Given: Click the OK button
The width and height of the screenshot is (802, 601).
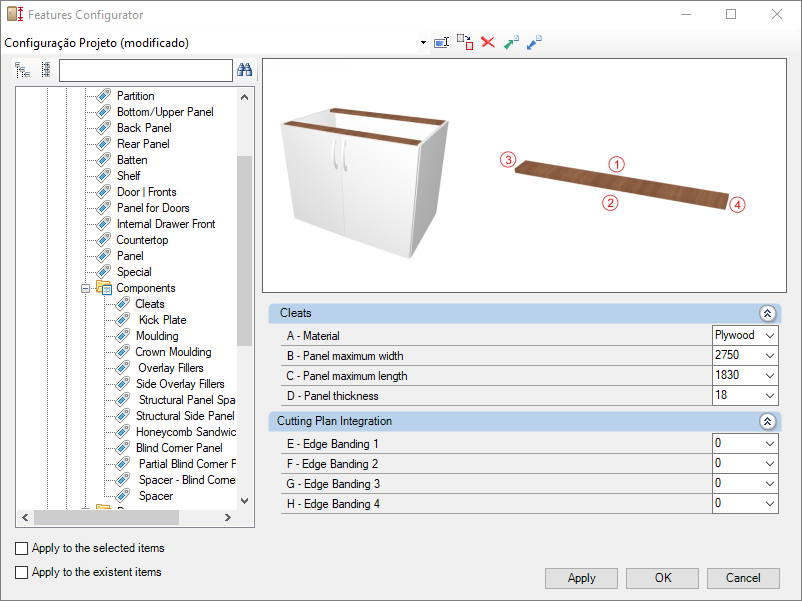Looking at the screenshot, I should (662, 578).
